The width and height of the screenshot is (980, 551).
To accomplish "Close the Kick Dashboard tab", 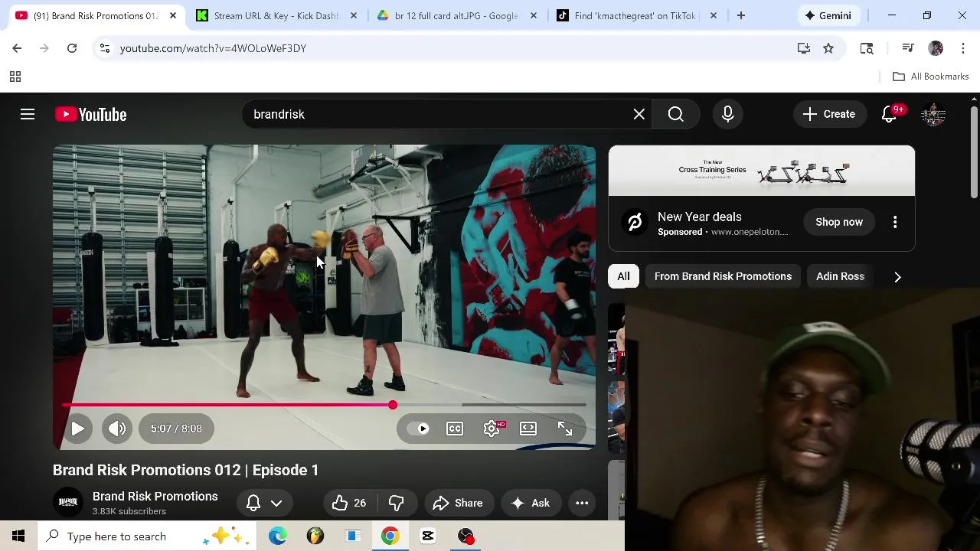I will tap(353, 15).
